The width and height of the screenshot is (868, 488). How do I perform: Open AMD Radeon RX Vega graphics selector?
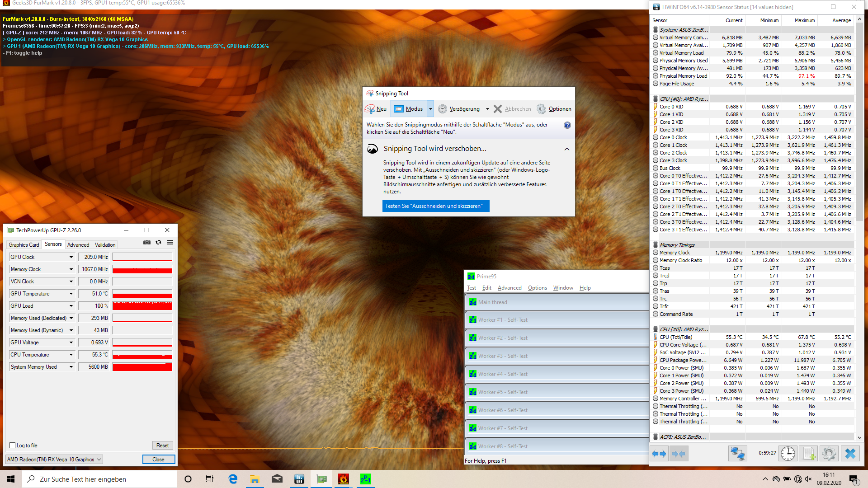click(54, 460)
